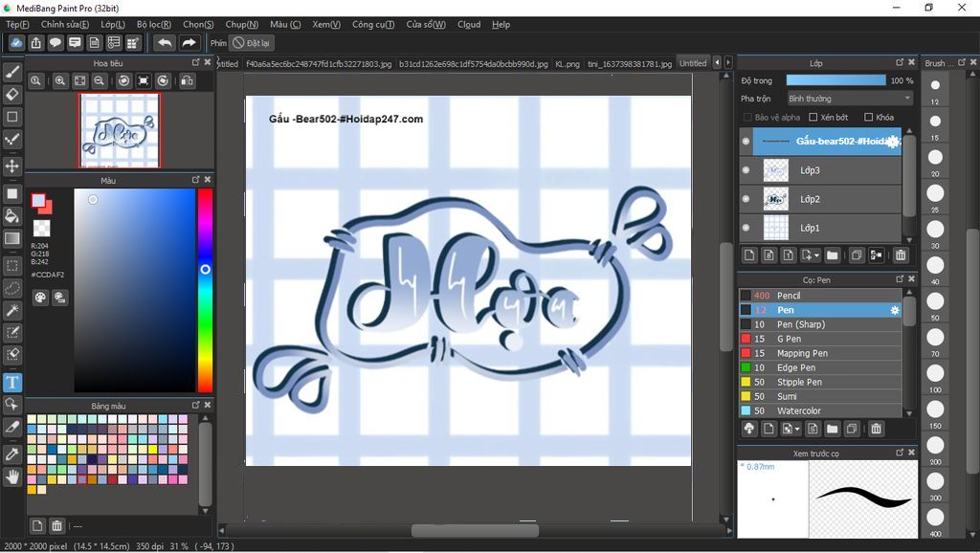Switch to tini_1637398381781.jpg tab
The image size is (980, 553).
point(630,64)
